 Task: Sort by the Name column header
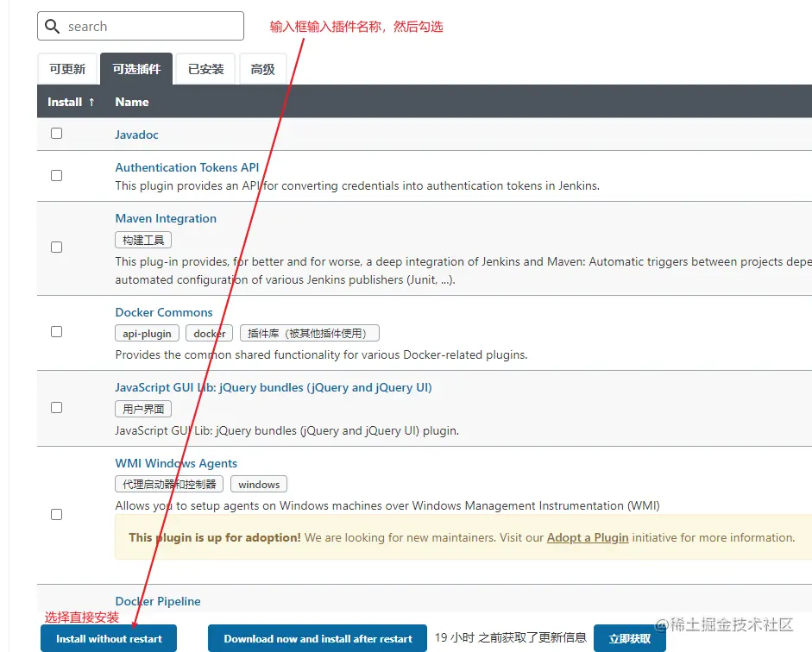click(132, 102)
